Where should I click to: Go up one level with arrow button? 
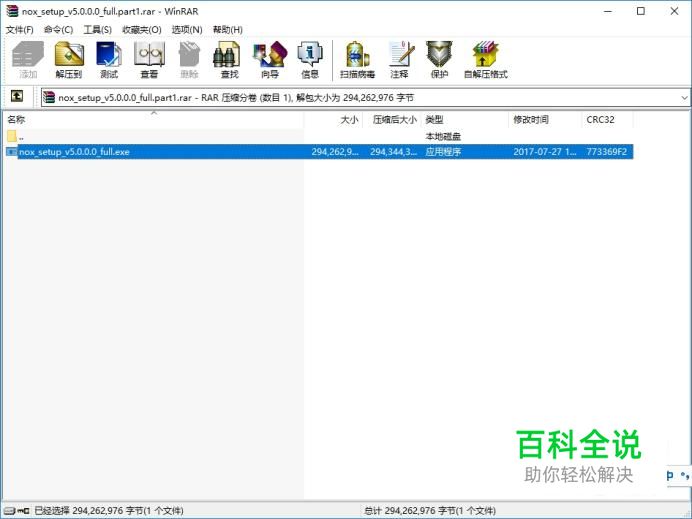tap(17, 96)
